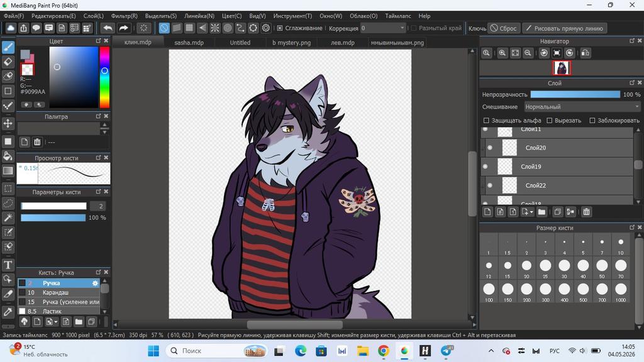Select the Bucket fill tool
This screenshot has height=362, width=644.
click(8, 156)
